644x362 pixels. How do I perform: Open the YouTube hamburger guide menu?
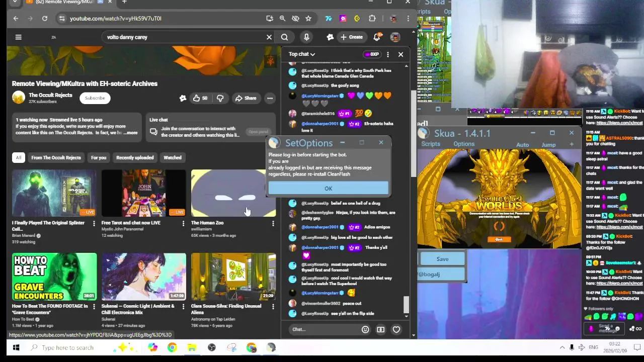(x=18, y=37)
